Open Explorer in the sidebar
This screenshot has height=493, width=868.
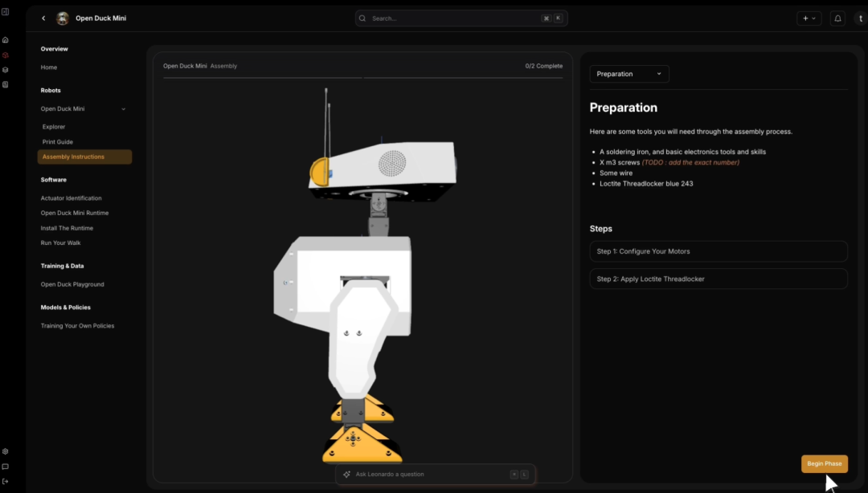pos(54,127)
